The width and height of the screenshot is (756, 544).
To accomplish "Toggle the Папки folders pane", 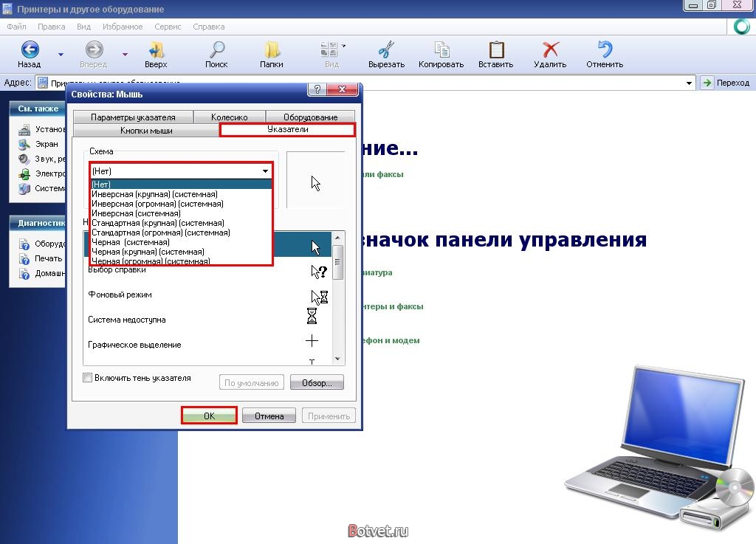I will (x=272, y=55).
